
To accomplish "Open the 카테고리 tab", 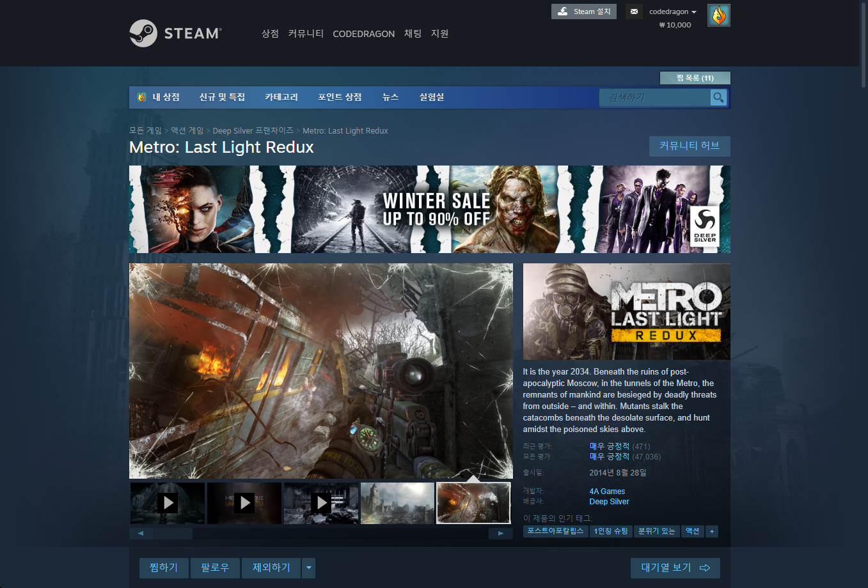I will (281, 97).
